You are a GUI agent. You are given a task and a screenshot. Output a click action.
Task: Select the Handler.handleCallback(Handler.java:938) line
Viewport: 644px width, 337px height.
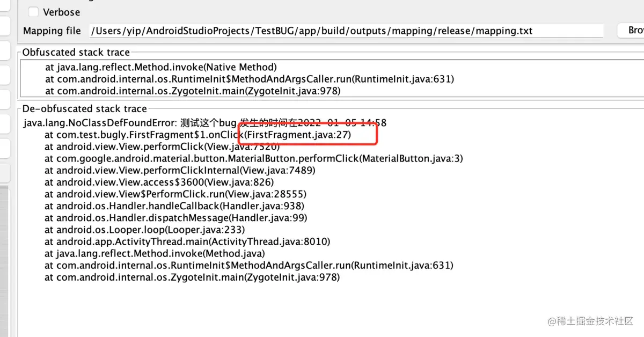(174, 206)
